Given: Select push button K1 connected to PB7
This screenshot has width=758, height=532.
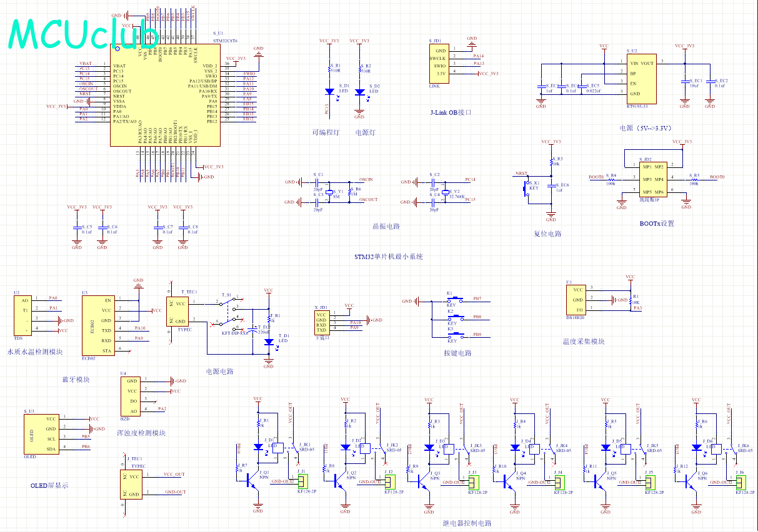Looking at the screenshot, I should (454, 299).
